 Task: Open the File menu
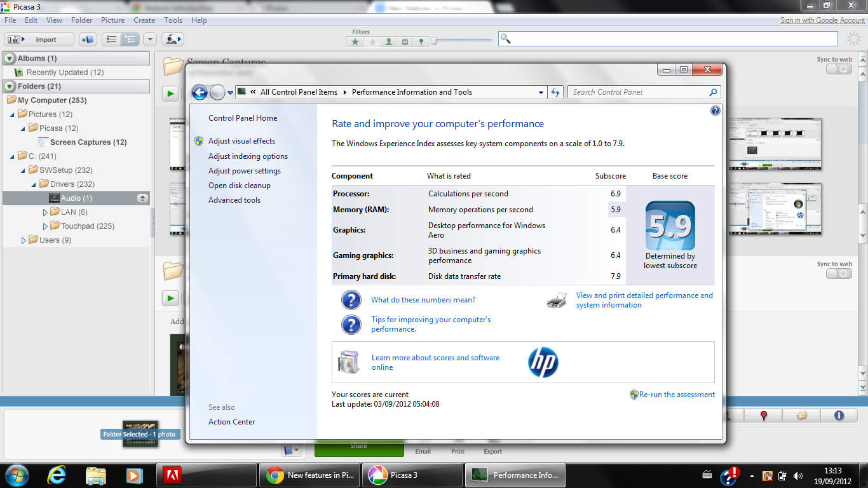10,20
